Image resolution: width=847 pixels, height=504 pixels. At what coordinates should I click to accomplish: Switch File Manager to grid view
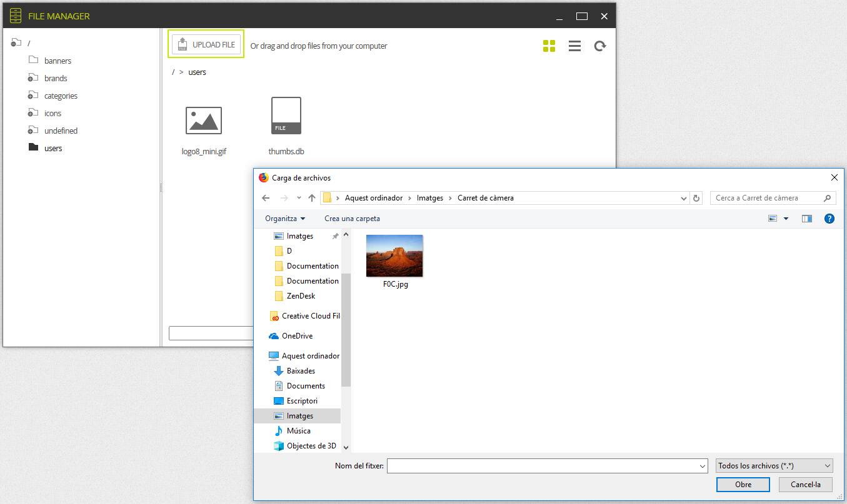click(549, 46)
